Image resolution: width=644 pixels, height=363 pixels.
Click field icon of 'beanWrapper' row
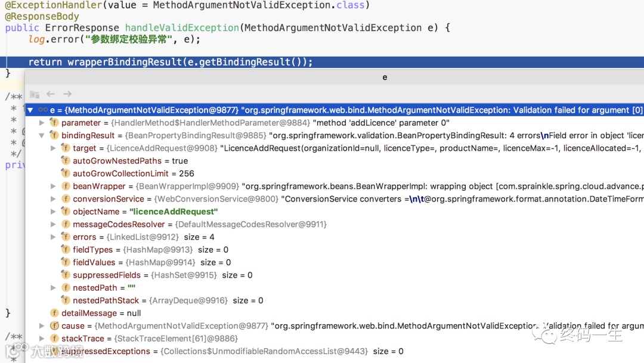(66, 186)
